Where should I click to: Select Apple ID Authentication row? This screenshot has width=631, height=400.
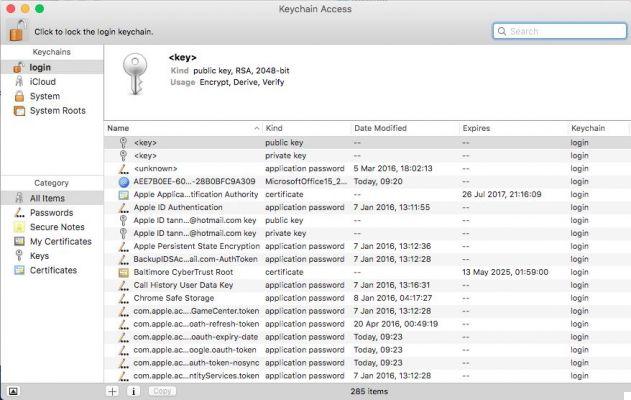[x=367, y=207]
